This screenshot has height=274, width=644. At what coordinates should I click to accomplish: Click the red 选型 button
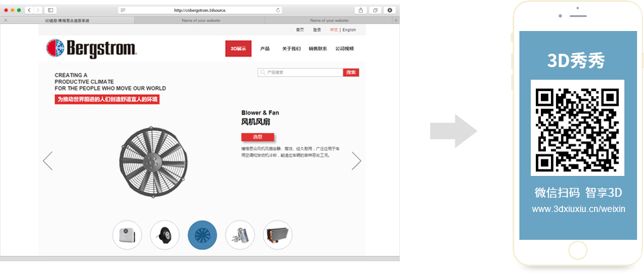click(257, 137)
